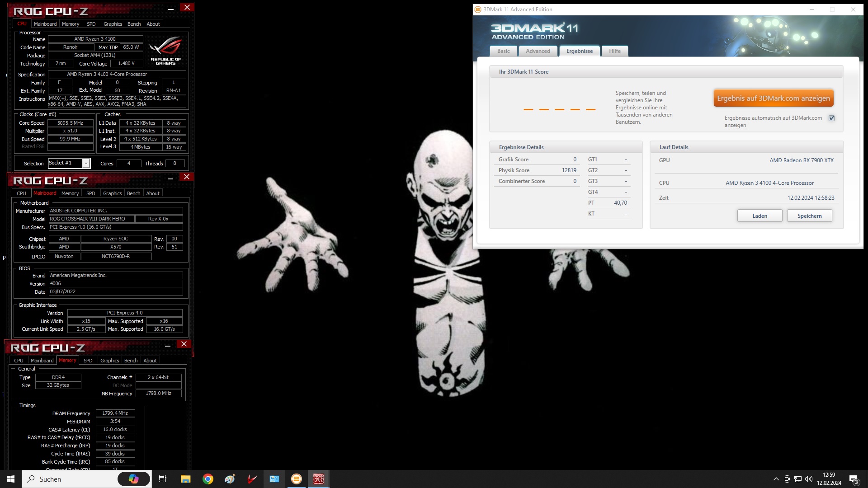The width and height of the screenshot is (868, 488).
Task: Open SPD tab in the top CPU-Z window
Action: [91, 24]
